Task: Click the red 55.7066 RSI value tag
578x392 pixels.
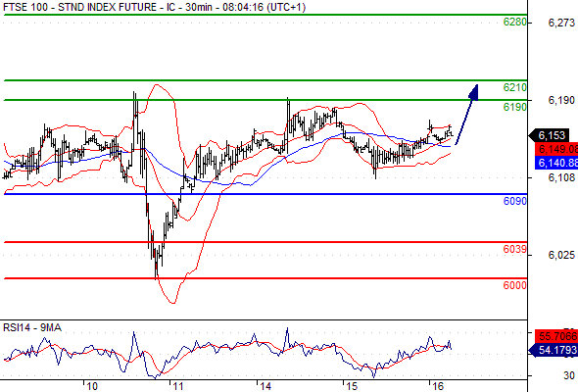Action: tap(556, 336)
